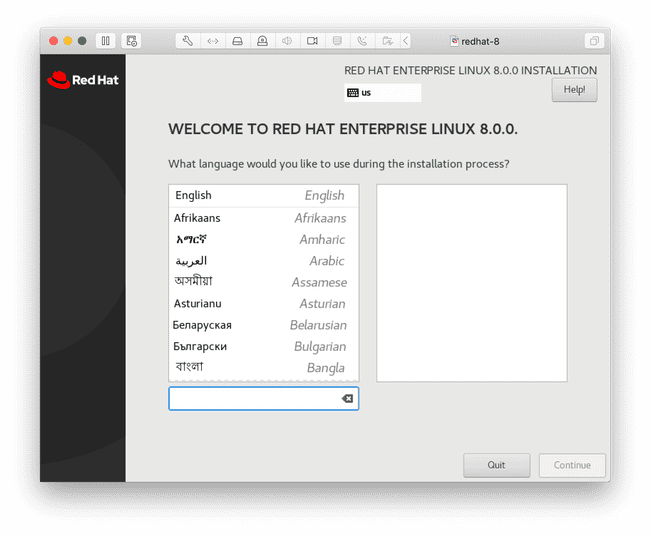
Task: Click the CD/DVD drive icon
Action: click(262, 41)
